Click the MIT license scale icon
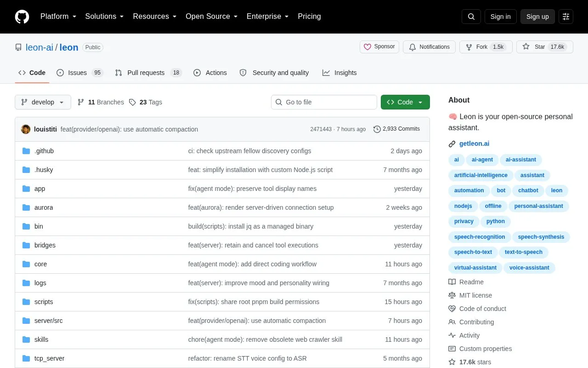588x368 pixels. point(452,295)
